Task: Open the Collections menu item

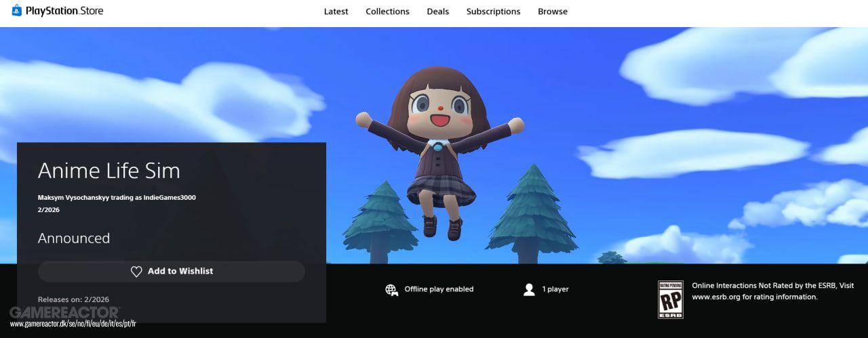Action: click(x=387, y=12)
